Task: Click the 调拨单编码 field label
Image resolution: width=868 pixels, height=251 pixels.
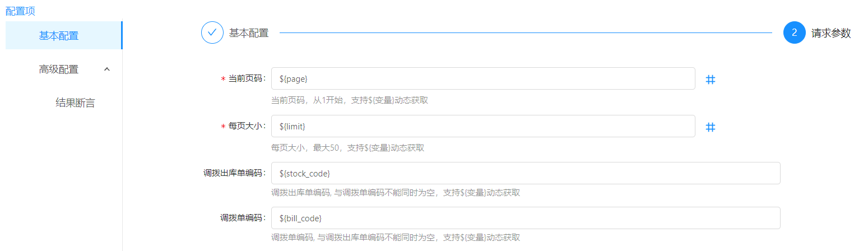Action: click(243, 218)
